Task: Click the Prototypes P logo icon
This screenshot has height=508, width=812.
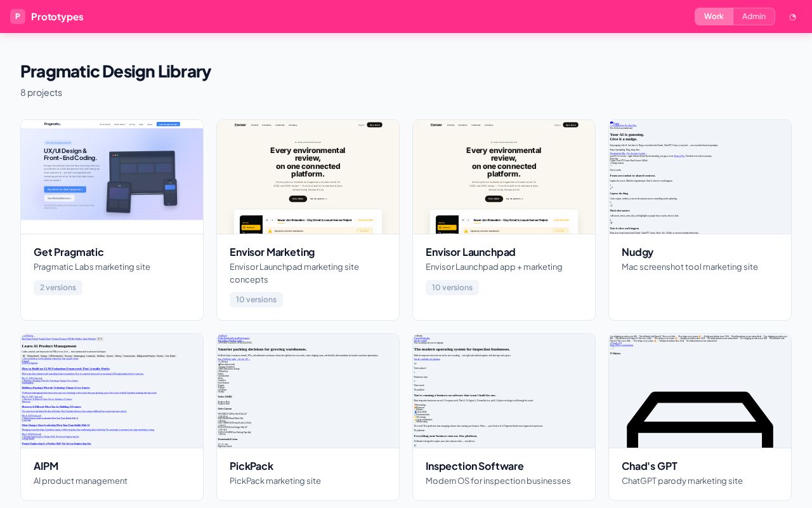Action: 18,17
